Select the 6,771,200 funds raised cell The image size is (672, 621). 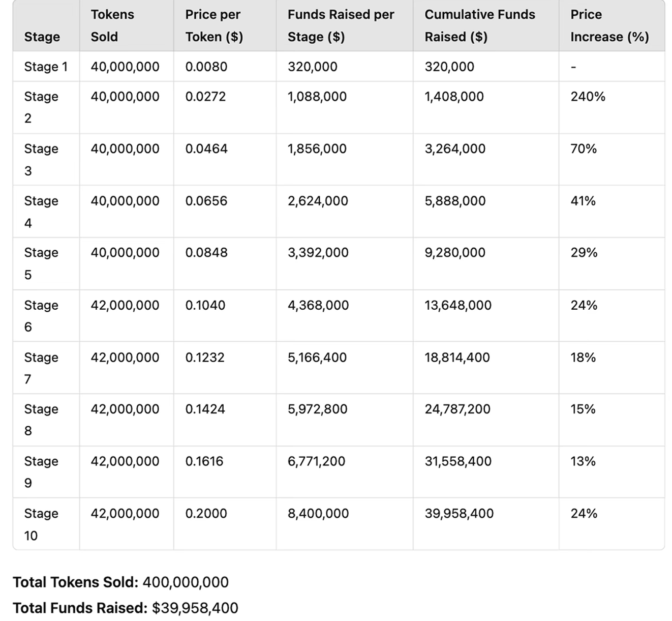coord(316,461)
